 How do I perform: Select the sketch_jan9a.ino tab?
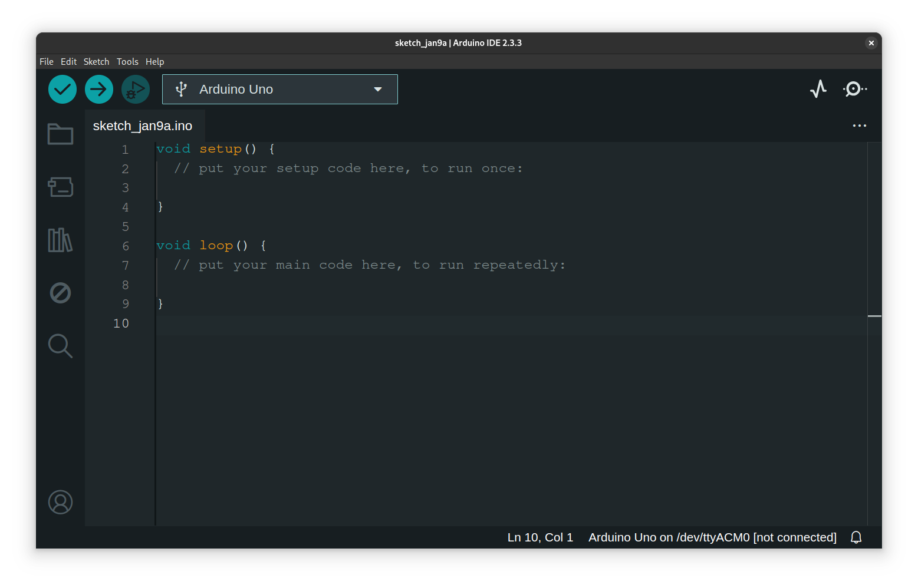(143, 125)
